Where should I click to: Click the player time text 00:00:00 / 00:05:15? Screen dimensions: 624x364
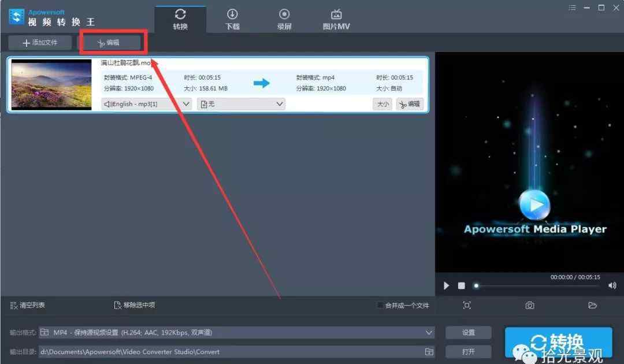pyautogui.click(x=575, y=277)
